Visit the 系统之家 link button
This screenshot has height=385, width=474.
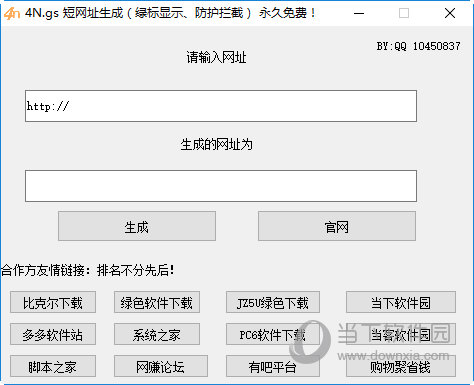coord(157,334)
